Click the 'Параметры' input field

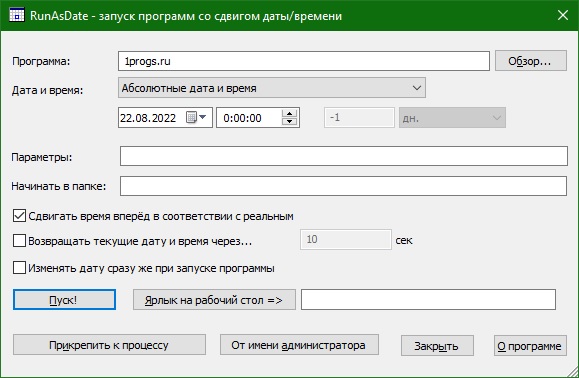click(344, 156)
